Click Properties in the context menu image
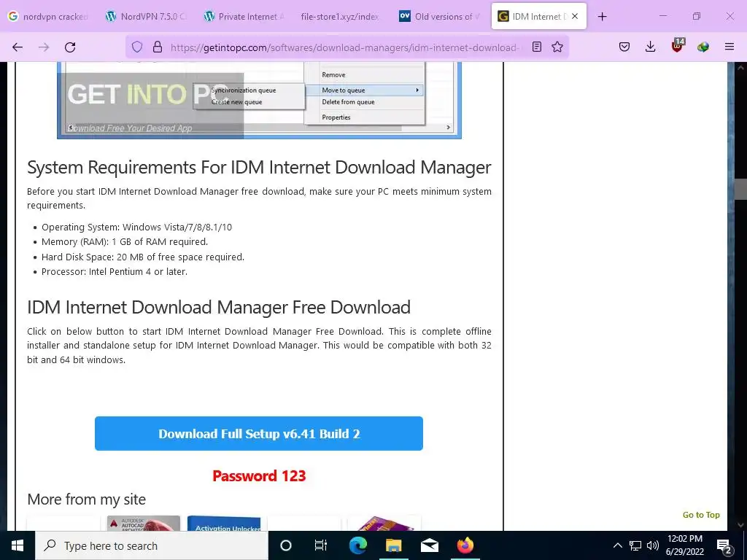The width and height of the screenshot is (747, 560). point(336,117)
